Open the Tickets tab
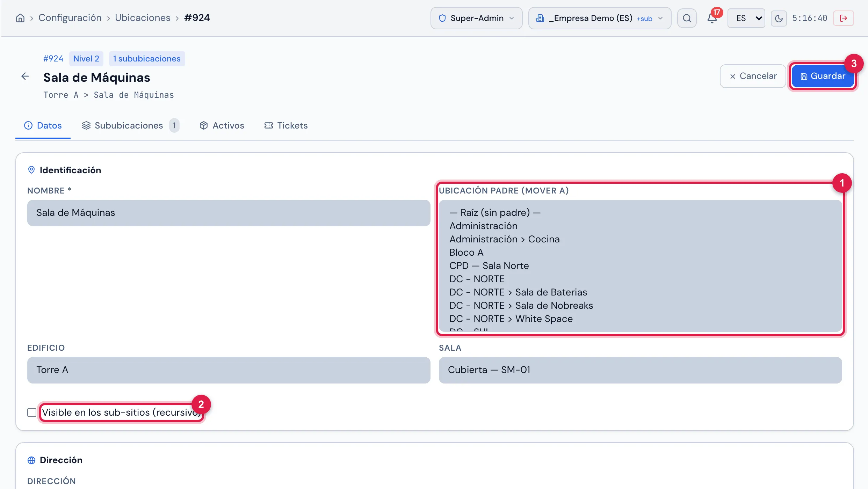 click(286, 125)
